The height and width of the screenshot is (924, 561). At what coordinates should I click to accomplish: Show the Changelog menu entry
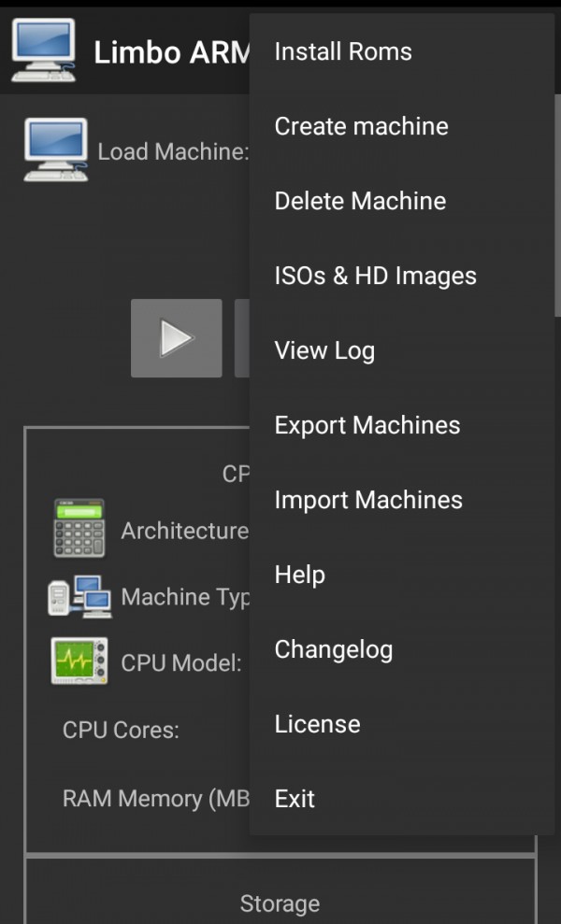click(x=402, y=650)
